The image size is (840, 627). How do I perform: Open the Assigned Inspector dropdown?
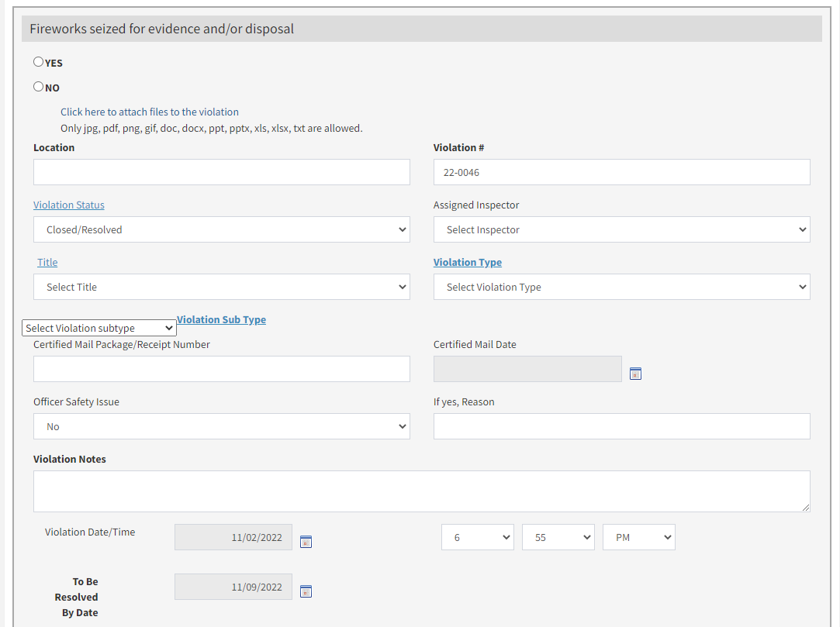[621, 229]
